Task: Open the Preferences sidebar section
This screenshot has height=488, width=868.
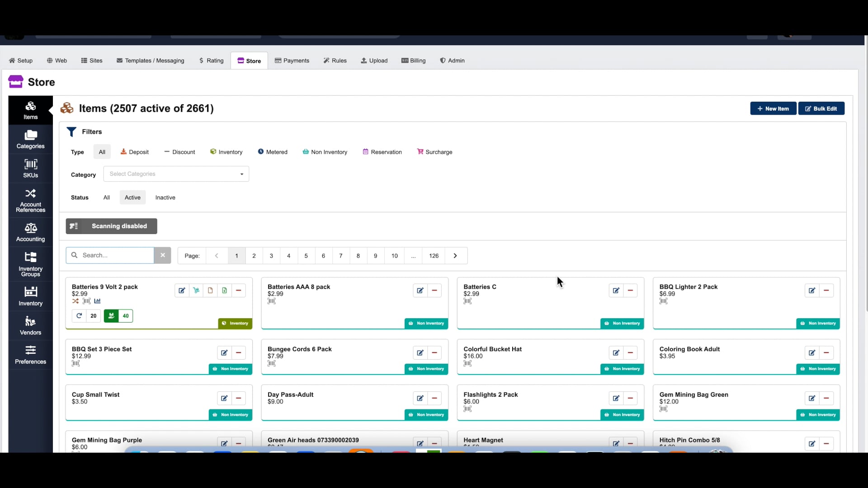Action: [x=30, y=355]
